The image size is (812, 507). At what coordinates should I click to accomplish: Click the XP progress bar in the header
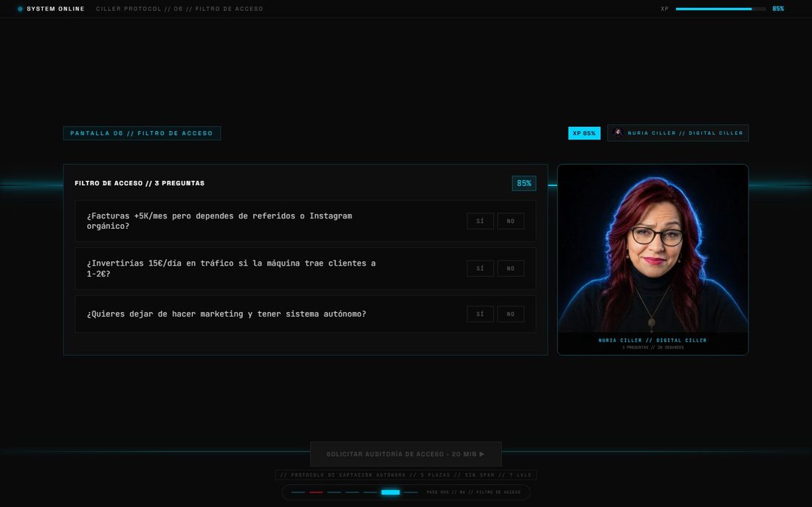pyautogui.click(x=720, y=9)
